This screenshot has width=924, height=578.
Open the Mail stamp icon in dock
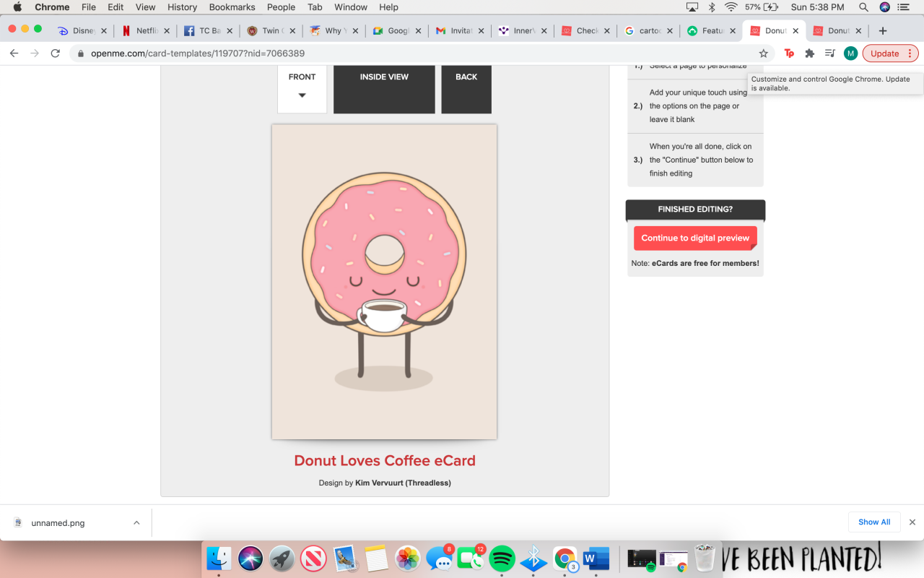[345, 558]
